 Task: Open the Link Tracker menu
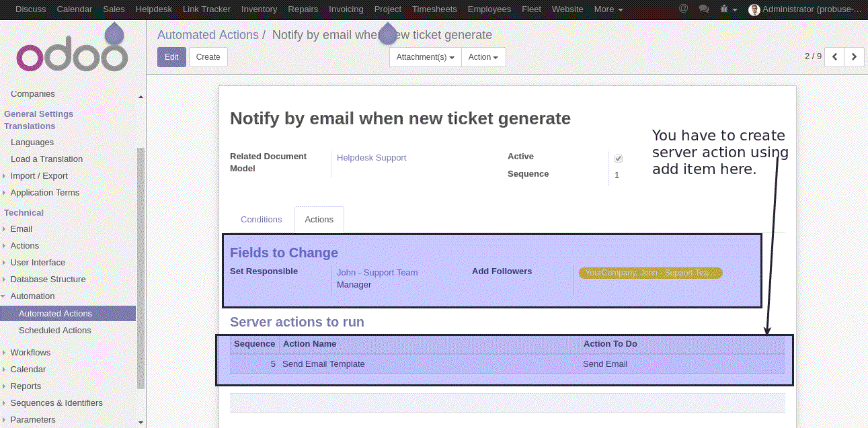pyautogui.click(x=206, y=9)
